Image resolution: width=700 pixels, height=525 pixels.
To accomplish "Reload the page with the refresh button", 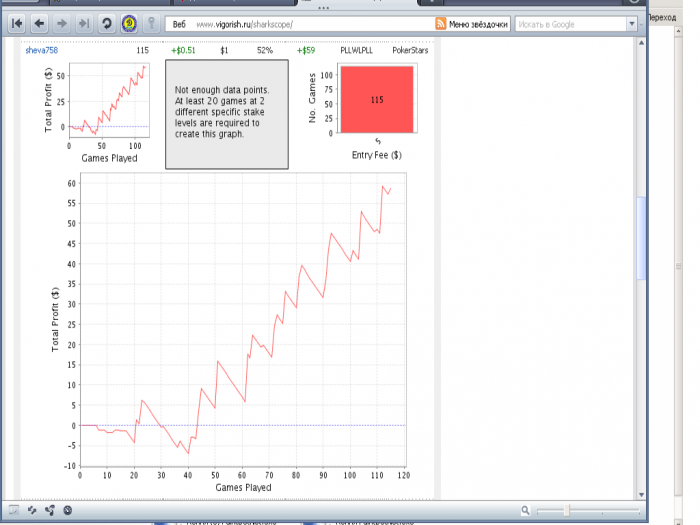I will point(106,23).
